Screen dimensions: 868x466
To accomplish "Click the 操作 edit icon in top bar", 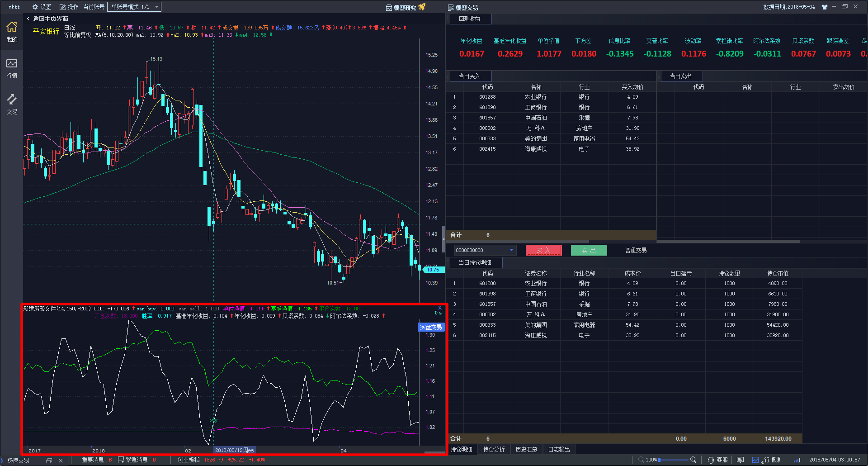I will coord(63,7).
